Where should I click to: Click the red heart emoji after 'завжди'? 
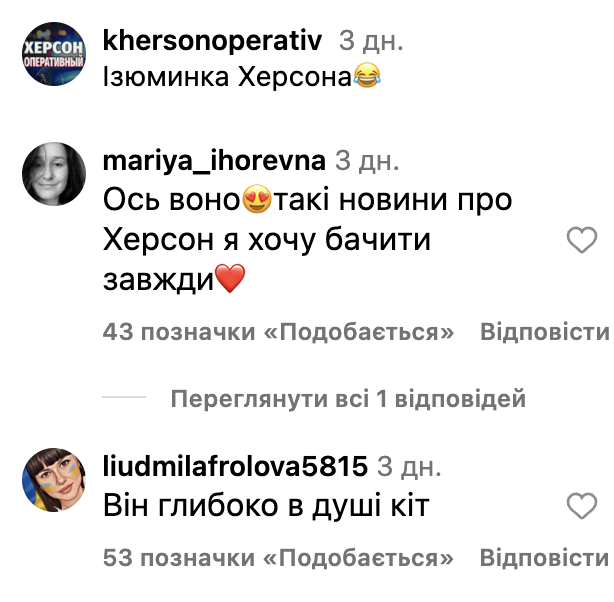pos(230,278)
